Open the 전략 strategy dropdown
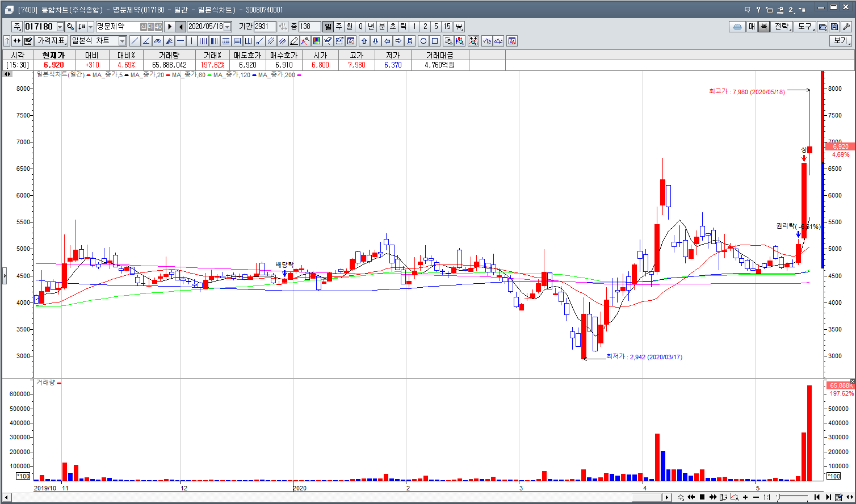 pyautogui.click(x=782, y=27)
